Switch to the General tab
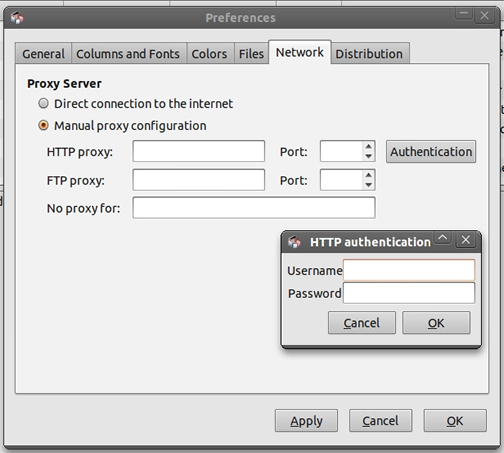Image resolution: width=504 pixels, height=453 pixels. click(x=43, y=53)
